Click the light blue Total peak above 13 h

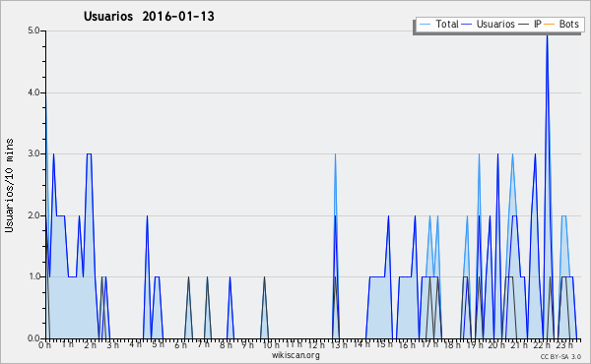pos(336,155)
